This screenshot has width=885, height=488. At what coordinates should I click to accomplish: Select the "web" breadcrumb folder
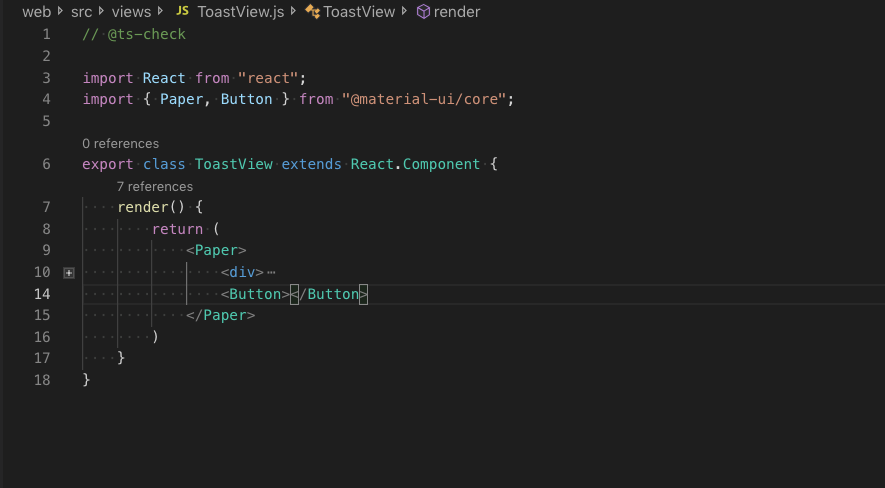point(36,12)
